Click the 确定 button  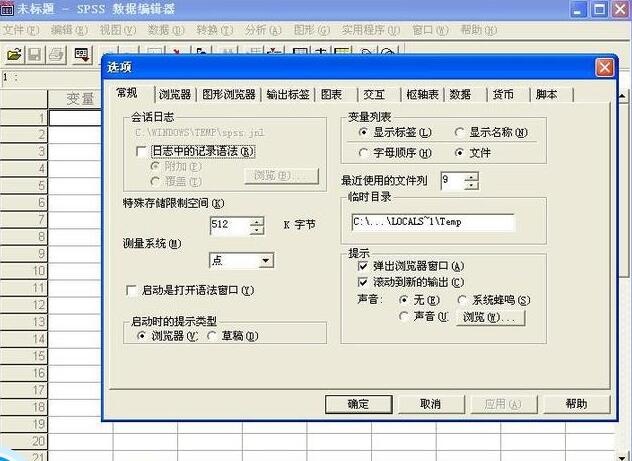pos(358,404)
